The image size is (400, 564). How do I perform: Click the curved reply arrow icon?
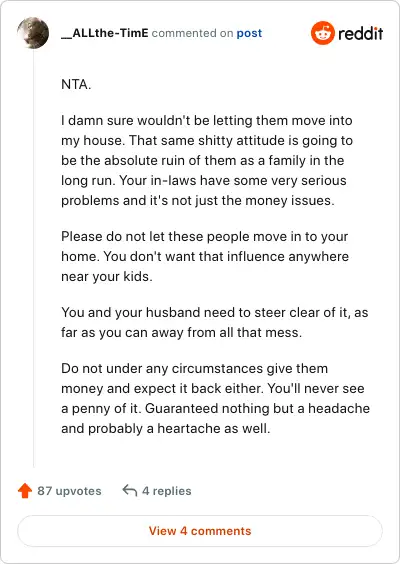coord(129,490)
